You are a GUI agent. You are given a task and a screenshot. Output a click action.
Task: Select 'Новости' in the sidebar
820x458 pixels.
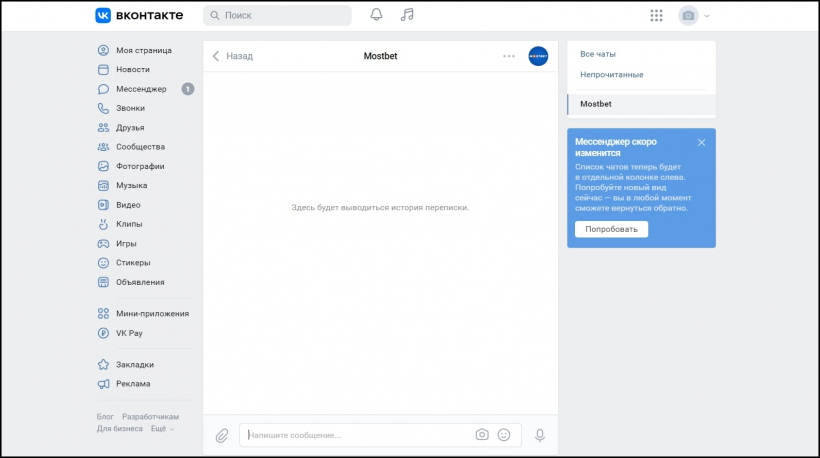[x=132, y=70]
